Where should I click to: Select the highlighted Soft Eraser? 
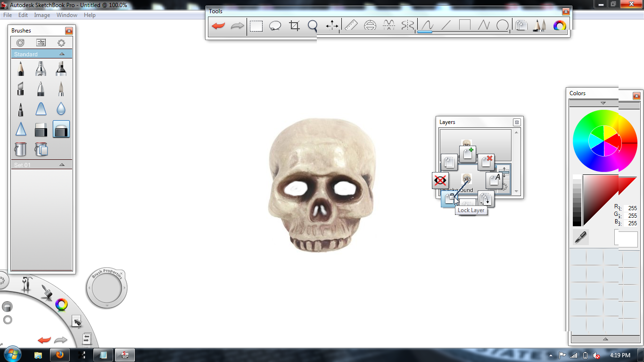tap(61, 129)
